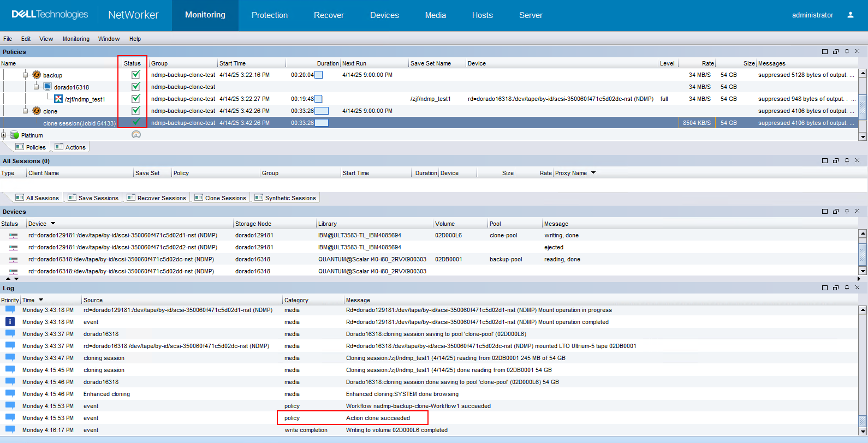Click the log bubble icon for Enhanced cloning entry

click(x=10, y=394)
